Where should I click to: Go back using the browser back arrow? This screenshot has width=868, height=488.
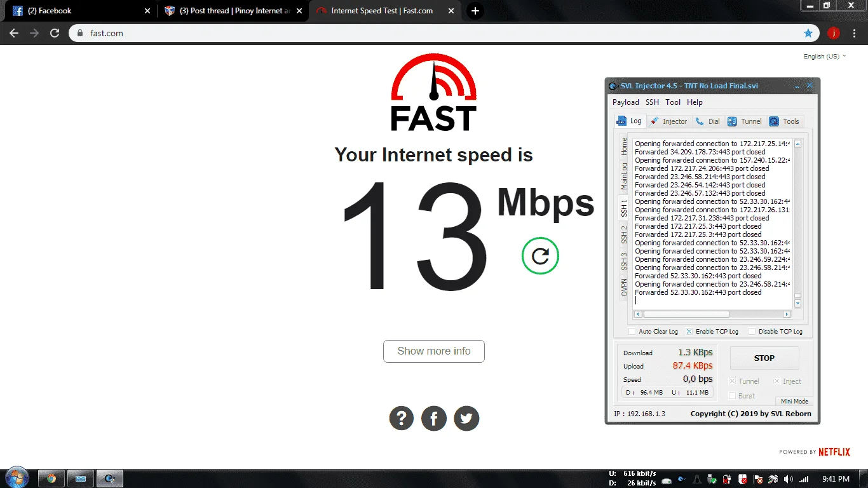pyautogui.click(x=14, y=33)
